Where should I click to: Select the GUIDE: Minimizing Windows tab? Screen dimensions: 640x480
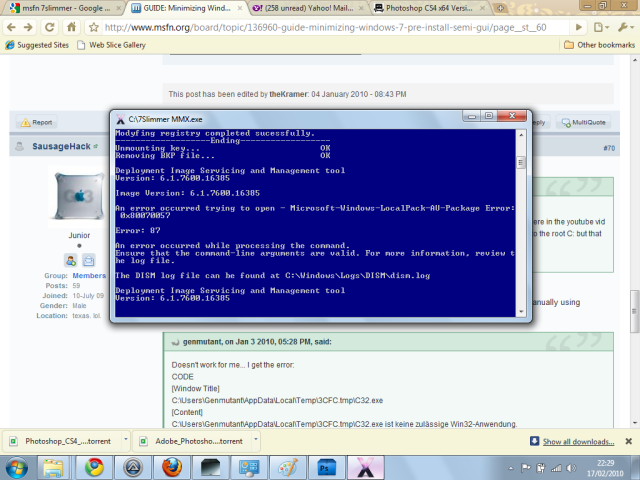click(x=186, y=8)
